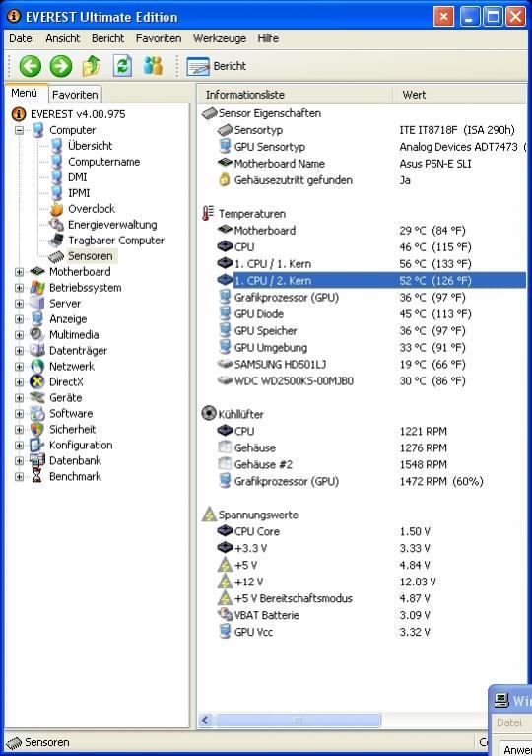The image size is (532, 756).
Task: Open the users icon in toolbar
Action: click(x=154, y=66)
